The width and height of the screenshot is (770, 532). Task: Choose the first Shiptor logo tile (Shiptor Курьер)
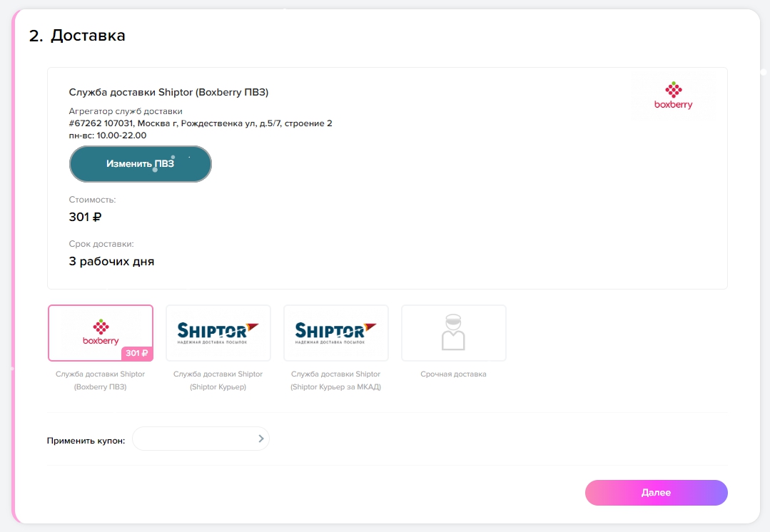[218, 332]
